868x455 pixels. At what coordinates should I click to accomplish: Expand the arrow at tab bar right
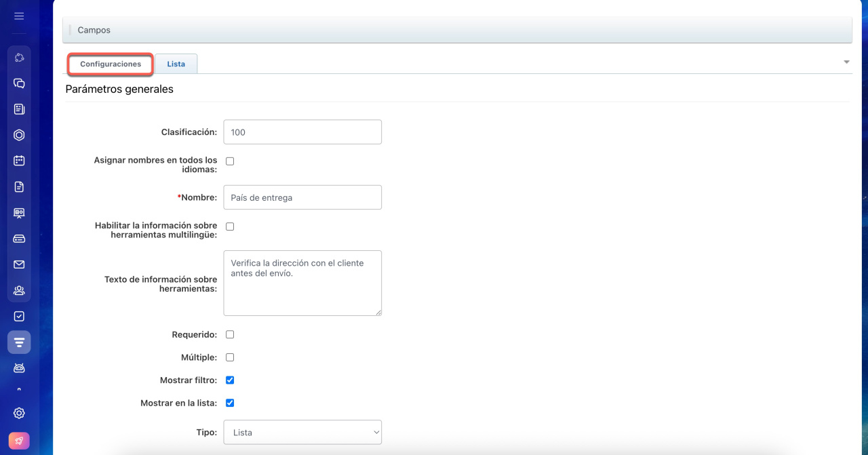coord(846,62)
